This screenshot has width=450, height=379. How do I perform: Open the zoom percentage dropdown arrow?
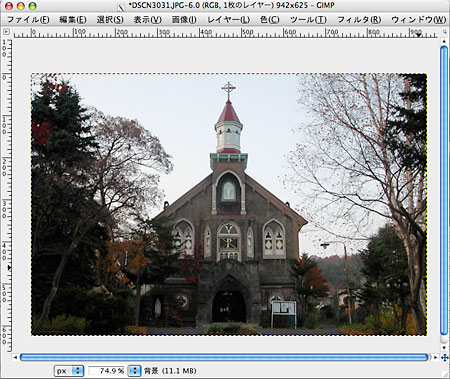tap(135, 371)
